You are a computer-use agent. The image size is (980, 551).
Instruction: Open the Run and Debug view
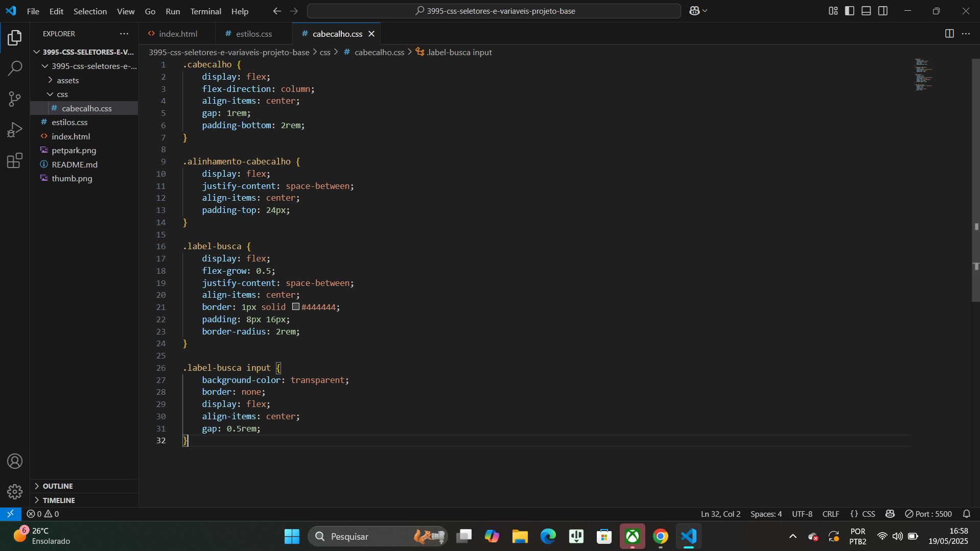(x=15, y=130)
